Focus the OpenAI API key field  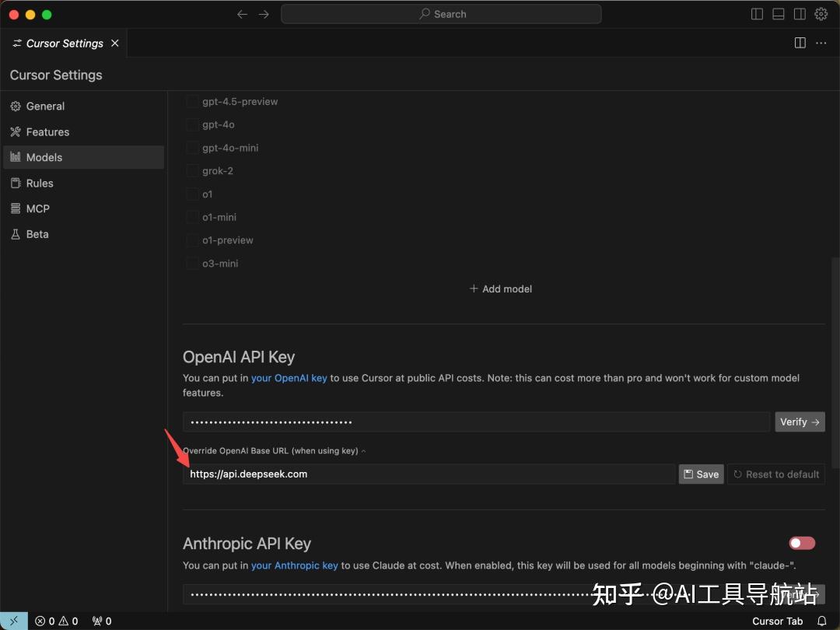pos(476,422)
